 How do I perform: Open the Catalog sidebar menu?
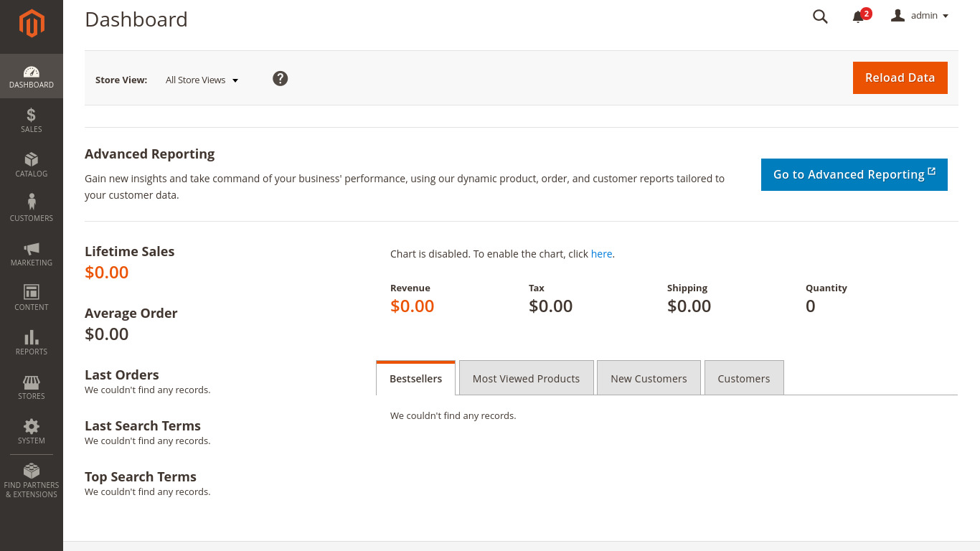[32, 164]
